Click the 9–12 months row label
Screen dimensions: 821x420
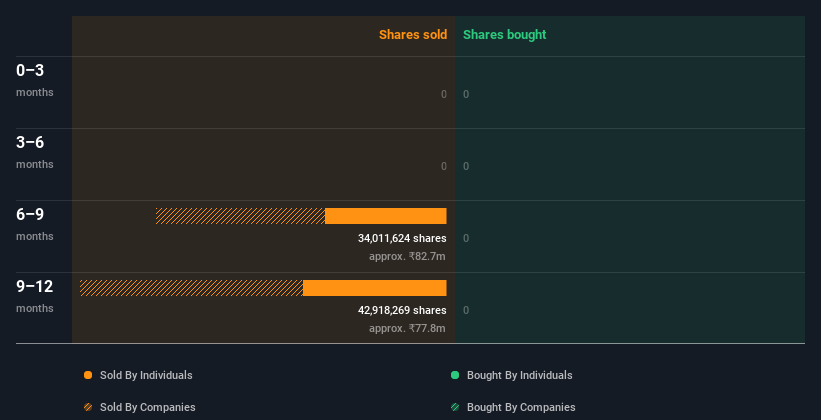coord(35,296)
